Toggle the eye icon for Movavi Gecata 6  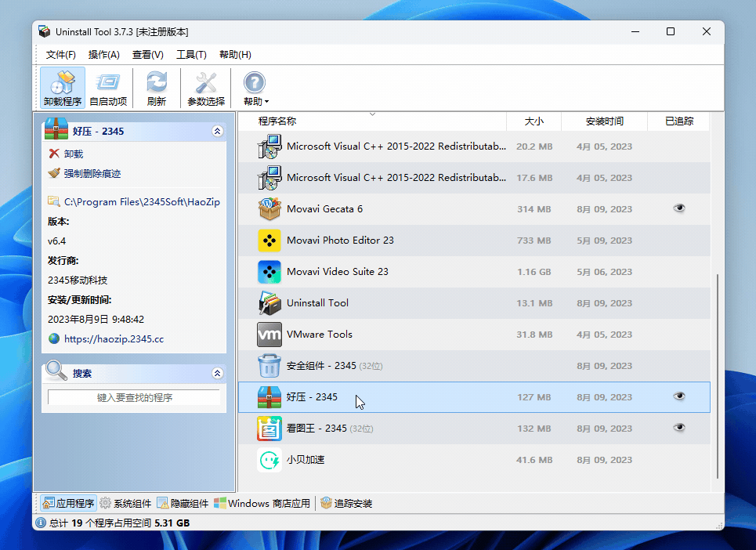(678, 208)
